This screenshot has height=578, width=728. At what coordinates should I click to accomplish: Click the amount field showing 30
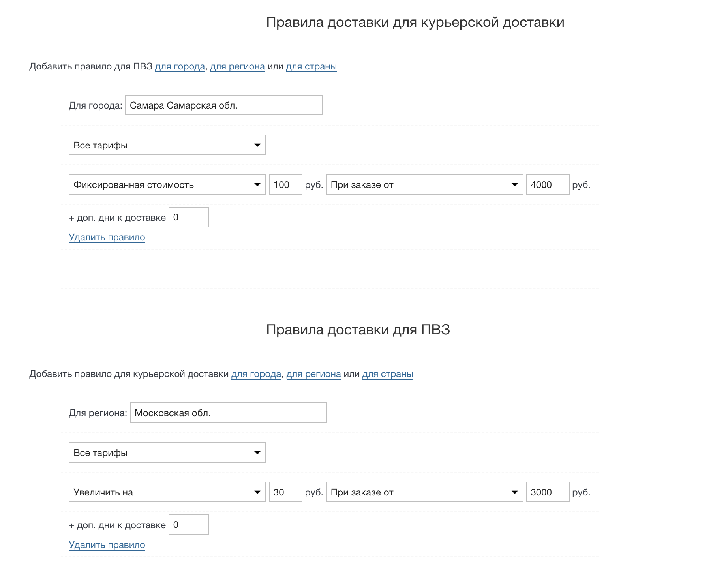[285, 492]
